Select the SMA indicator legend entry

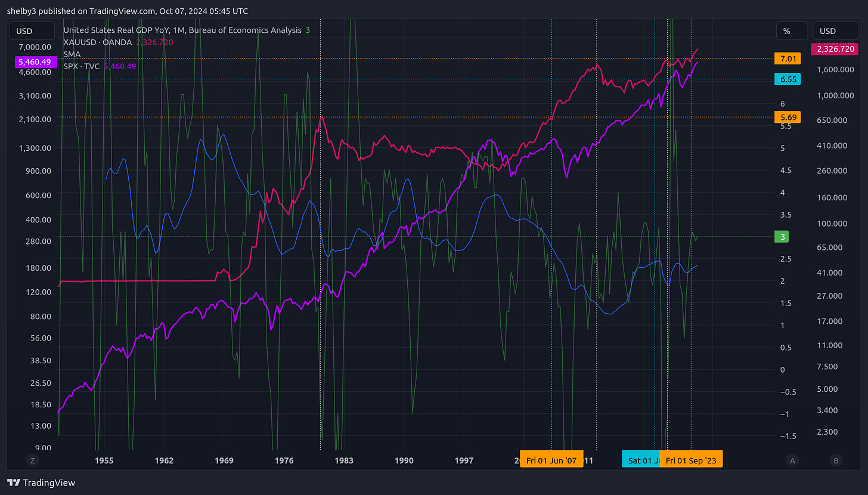[x=72, y=54]
